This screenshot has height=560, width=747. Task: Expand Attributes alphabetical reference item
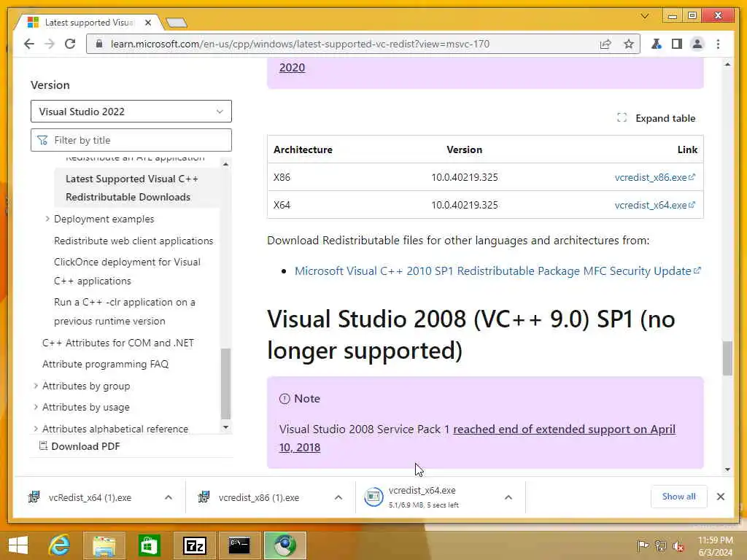click(36, 429)
